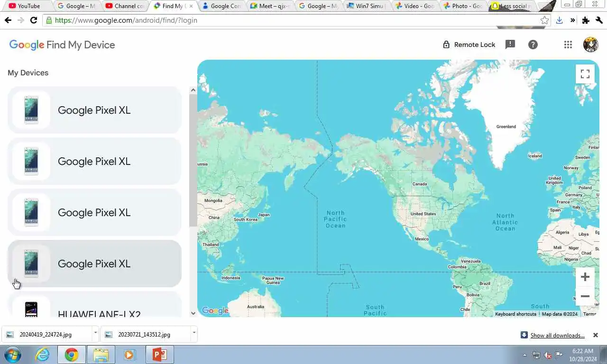
Task: Open the Google apps grid
Action: 568,45
